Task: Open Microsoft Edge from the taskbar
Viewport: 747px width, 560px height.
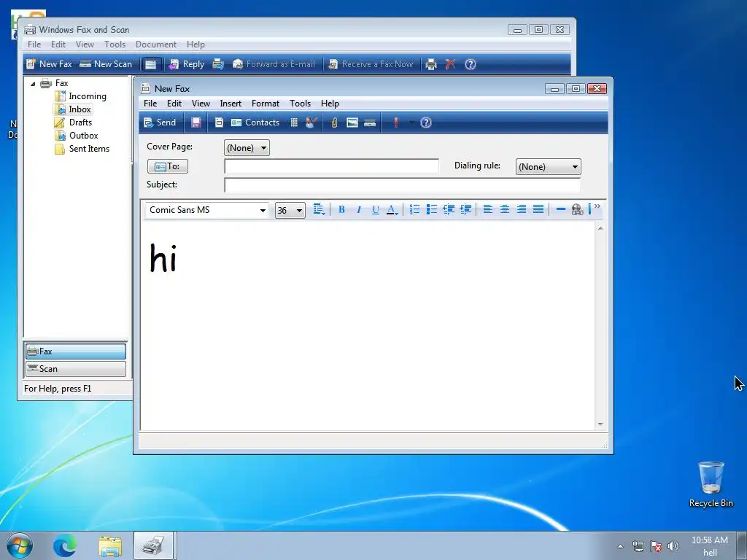Action: tap(65, 545)
